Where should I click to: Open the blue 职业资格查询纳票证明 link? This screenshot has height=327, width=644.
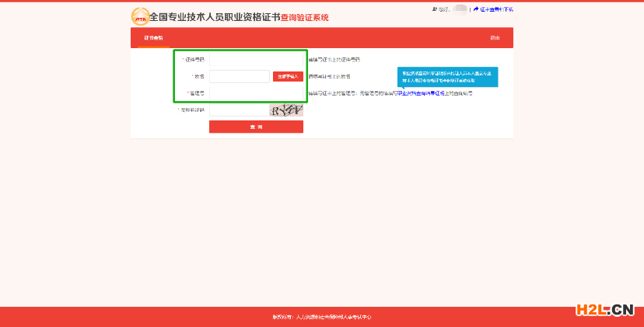click(x=421, y=93)
